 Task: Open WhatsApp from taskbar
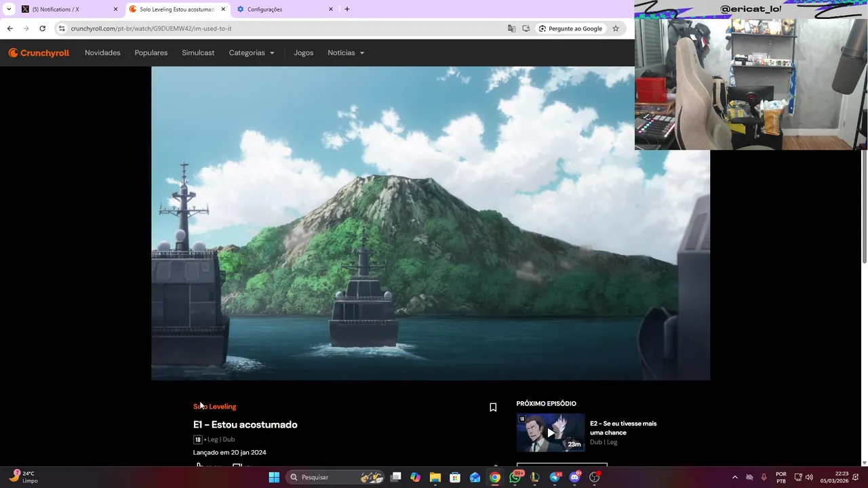515,477
